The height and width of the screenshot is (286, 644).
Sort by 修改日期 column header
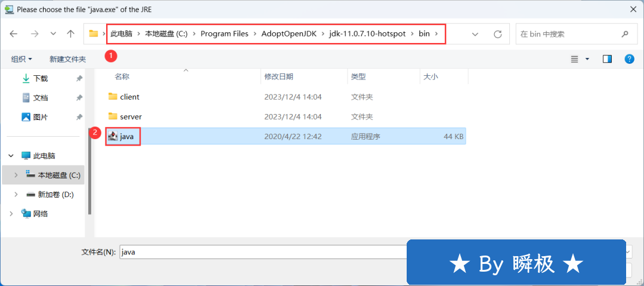click(x=278, y=76)
